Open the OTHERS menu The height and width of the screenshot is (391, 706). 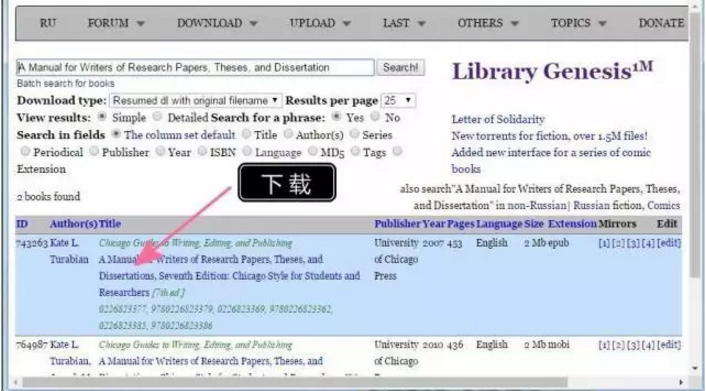[488, 23]
